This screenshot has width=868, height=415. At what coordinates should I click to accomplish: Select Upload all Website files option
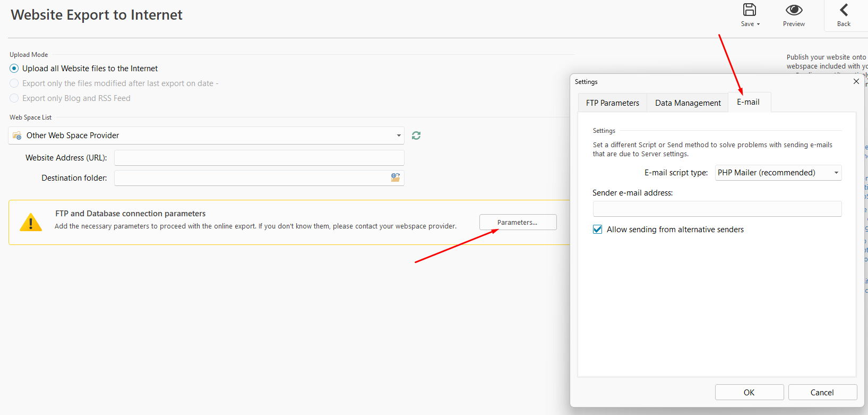[x=14, y=69]
